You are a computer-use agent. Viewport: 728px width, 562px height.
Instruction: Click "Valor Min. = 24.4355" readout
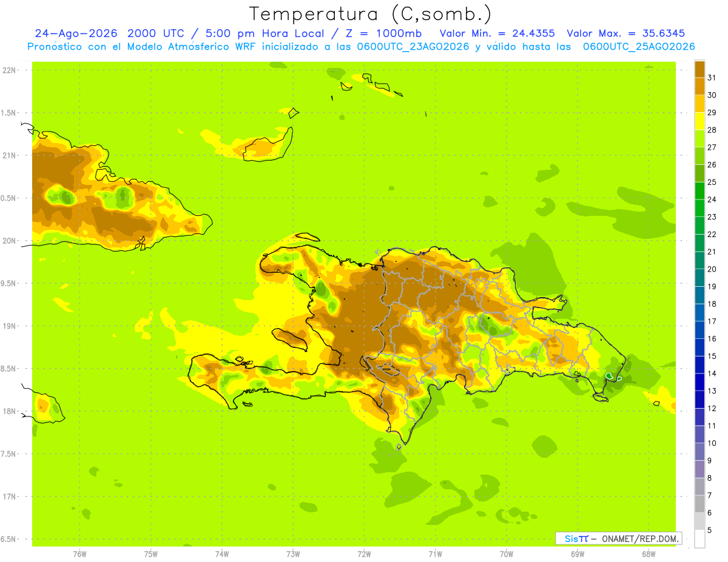(x=497, y=33)
